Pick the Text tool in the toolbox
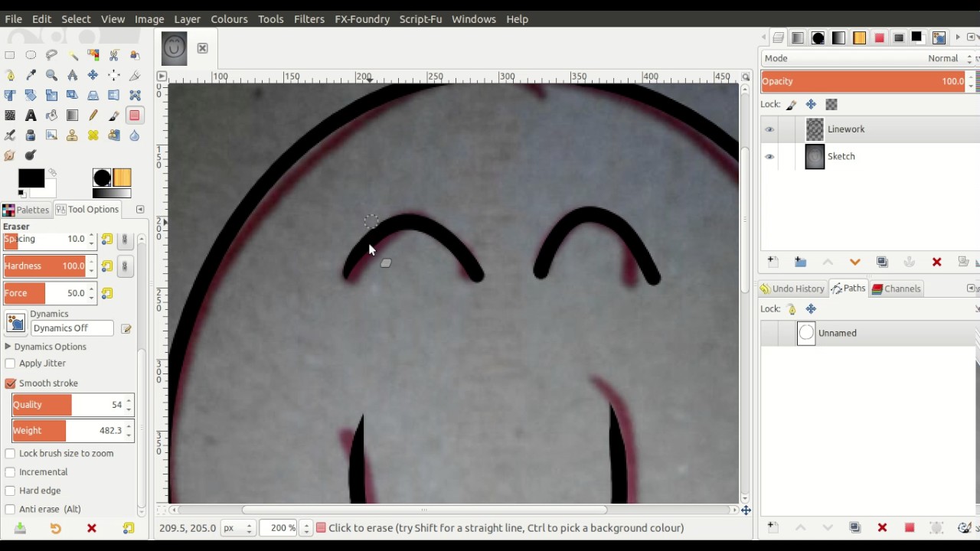This screenshot has width=980, height=551. [x=31, y=116]
